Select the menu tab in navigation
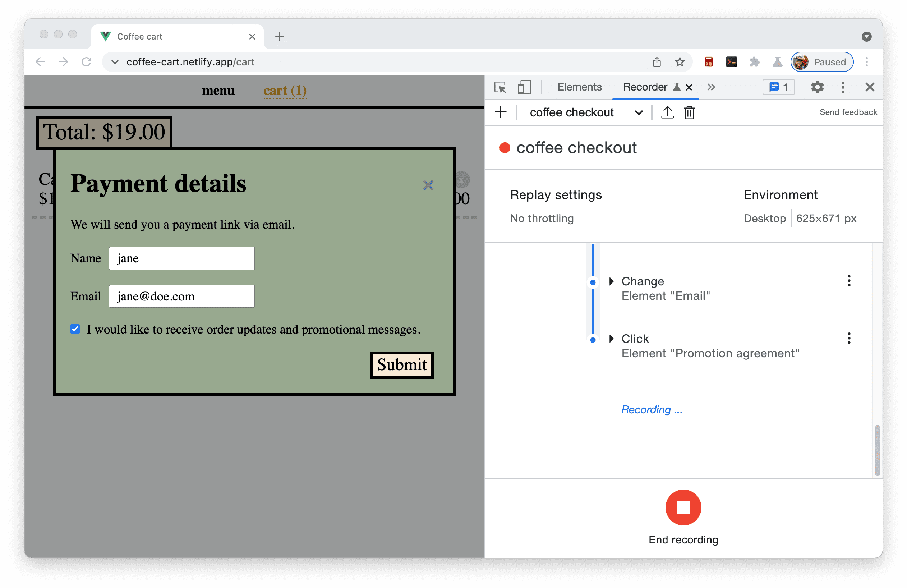 (x=218, y=90)
